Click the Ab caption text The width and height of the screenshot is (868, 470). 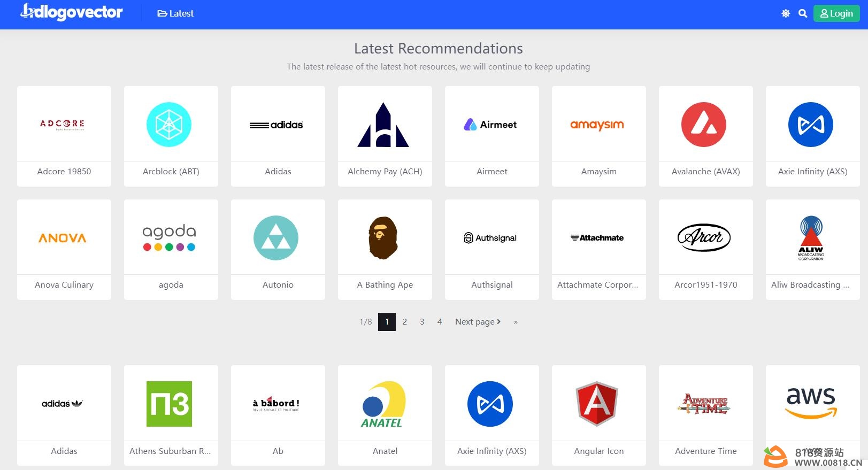click(x=278, y=451)
